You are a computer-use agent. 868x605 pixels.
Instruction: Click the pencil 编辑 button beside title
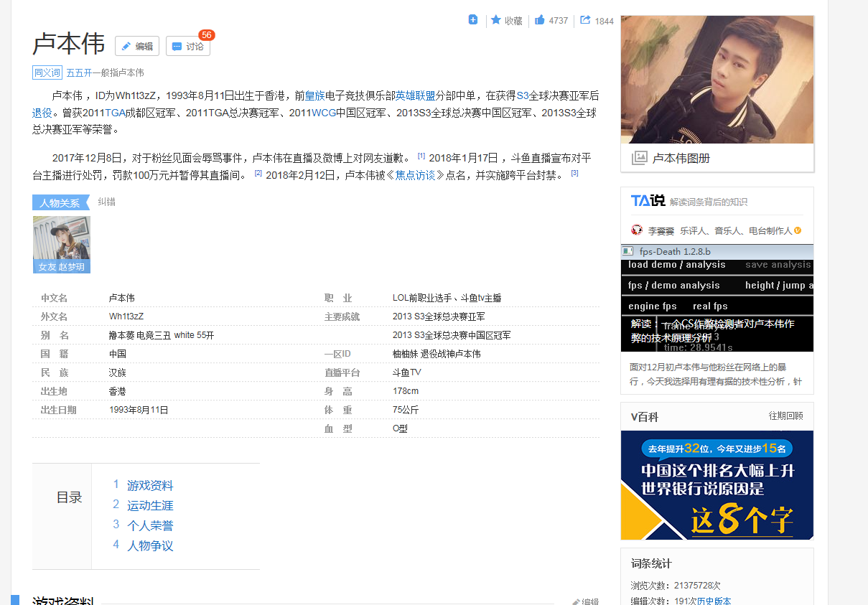tap(137, 46)
